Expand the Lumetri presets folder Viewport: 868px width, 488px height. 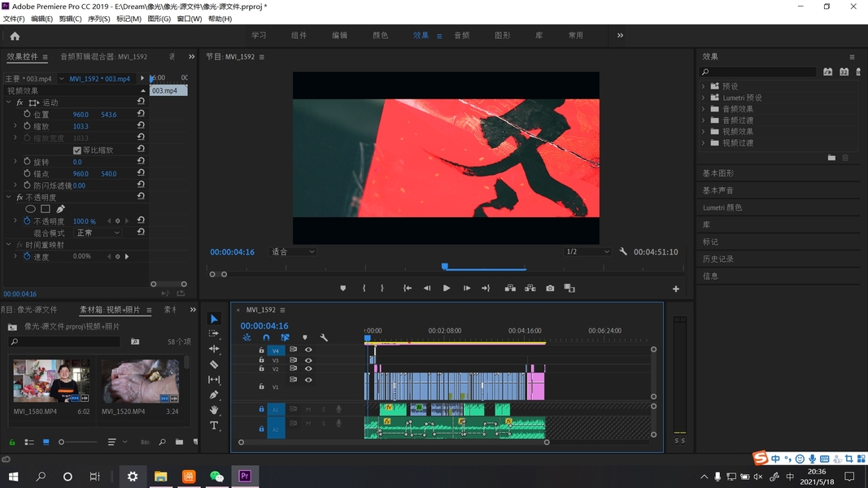[x=704, y=98]
